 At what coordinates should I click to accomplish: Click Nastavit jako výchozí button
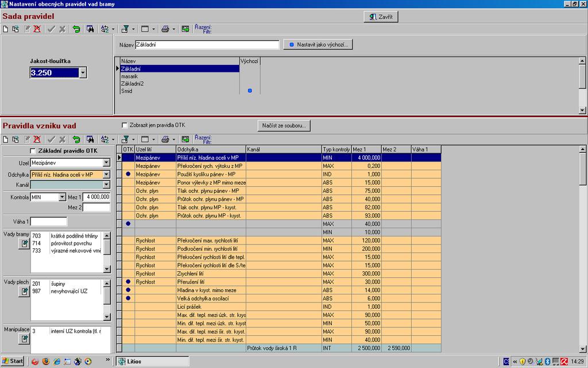coord(318,45)
